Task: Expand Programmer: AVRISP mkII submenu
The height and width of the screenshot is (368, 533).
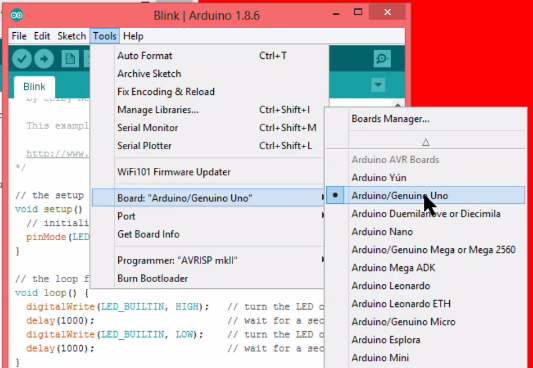Action: [x=208, y=261]
